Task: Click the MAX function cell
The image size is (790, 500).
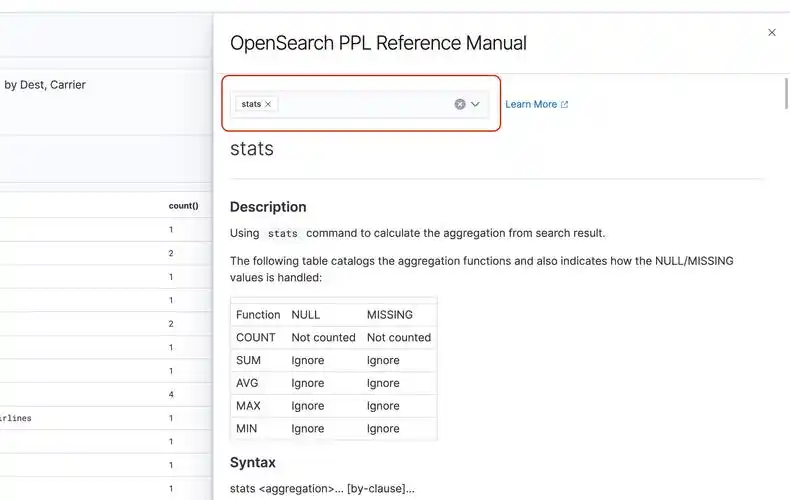Action: [248, 405]
